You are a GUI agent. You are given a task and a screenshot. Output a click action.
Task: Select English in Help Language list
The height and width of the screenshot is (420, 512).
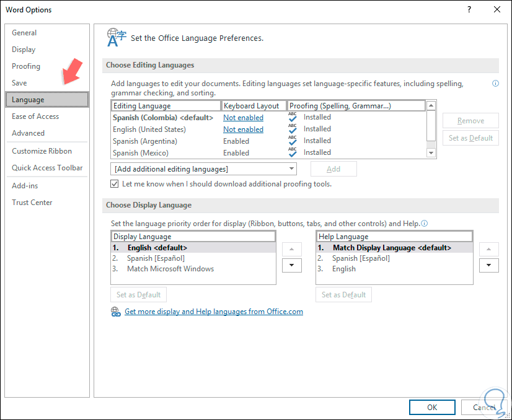click(394, 269)
